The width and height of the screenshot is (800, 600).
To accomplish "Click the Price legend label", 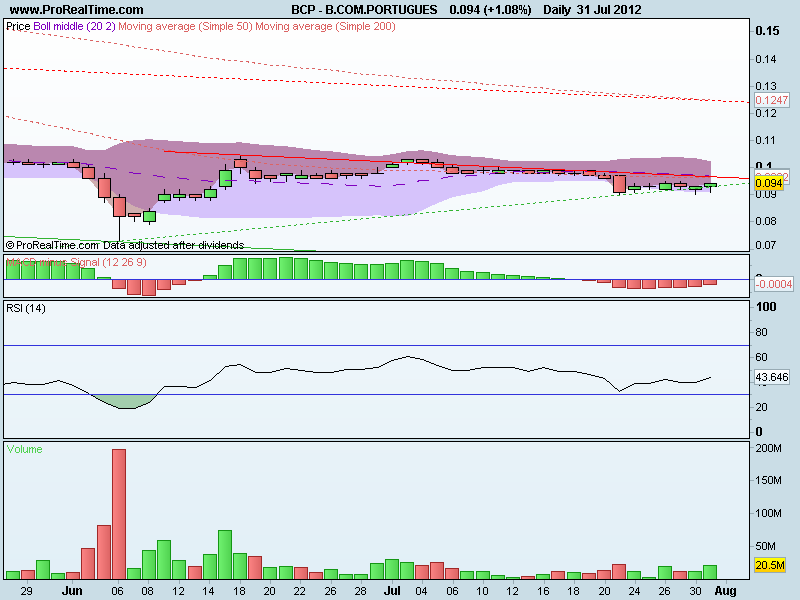I will pyautogui.click(x=18, y=26).
